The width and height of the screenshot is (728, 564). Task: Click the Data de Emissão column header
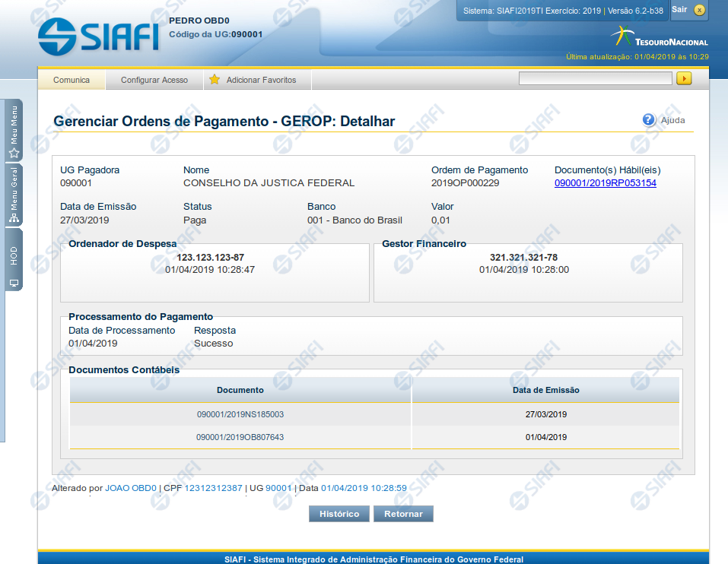pyautogui.click(x=545, y=390)
